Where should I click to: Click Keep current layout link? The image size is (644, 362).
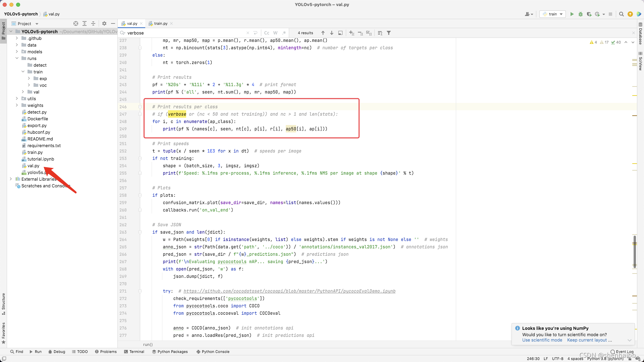587,340
